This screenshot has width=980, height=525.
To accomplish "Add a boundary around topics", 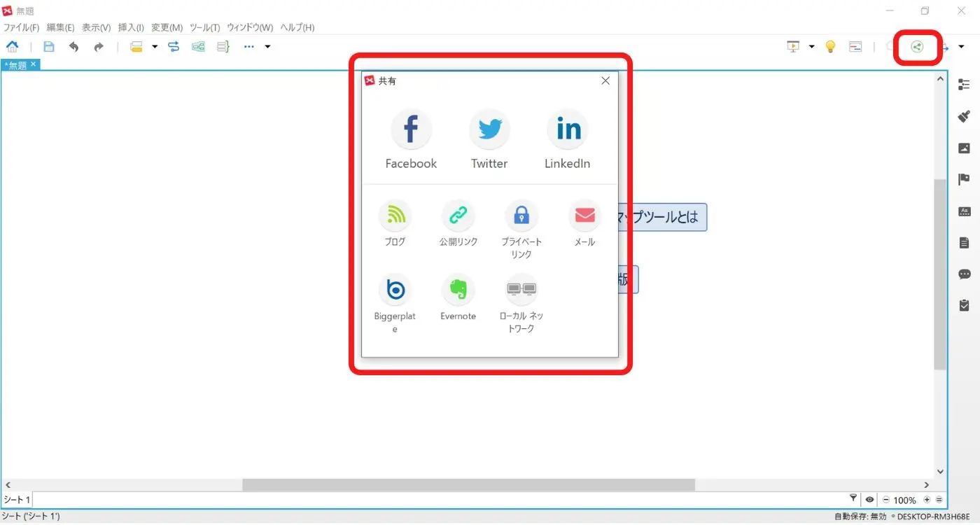I will coord(199,47).
